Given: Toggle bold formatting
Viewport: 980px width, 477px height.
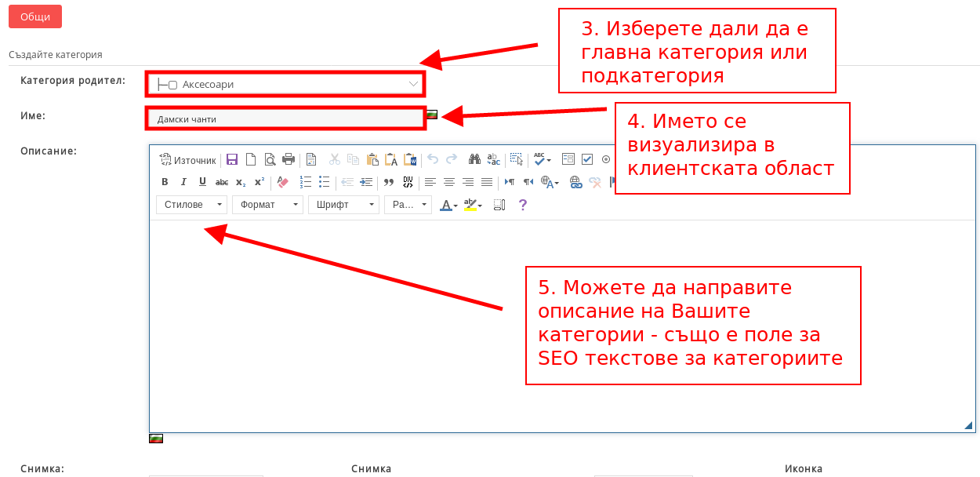Looking at the screenshot, I should click(x=165, y=182).
